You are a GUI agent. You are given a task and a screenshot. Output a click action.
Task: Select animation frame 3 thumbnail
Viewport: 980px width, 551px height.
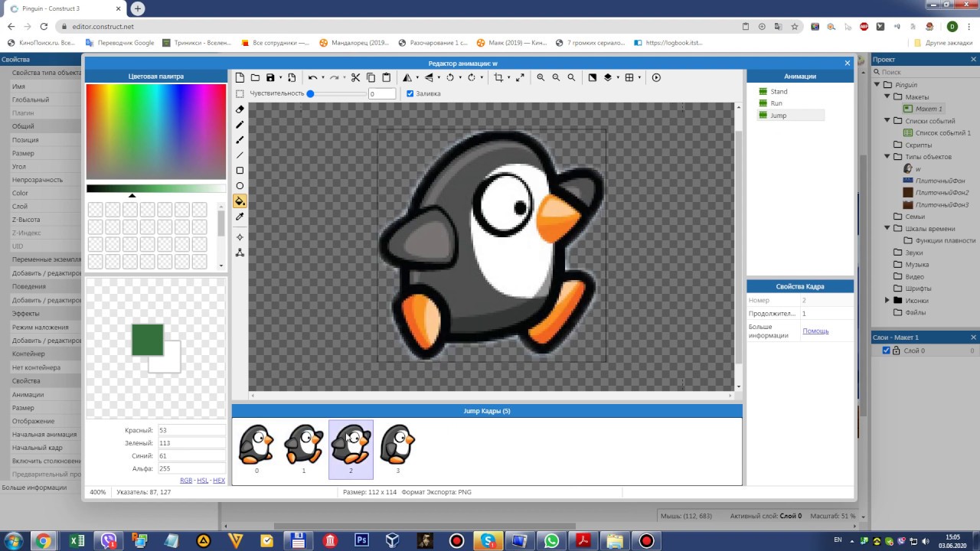(397, 448)
